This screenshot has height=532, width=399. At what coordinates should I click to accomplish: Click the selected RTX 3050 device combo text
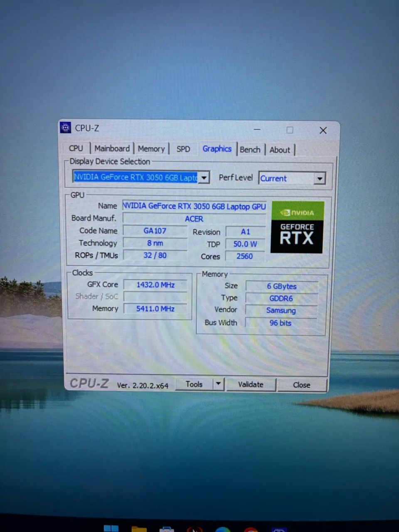[x=135, y=177]
